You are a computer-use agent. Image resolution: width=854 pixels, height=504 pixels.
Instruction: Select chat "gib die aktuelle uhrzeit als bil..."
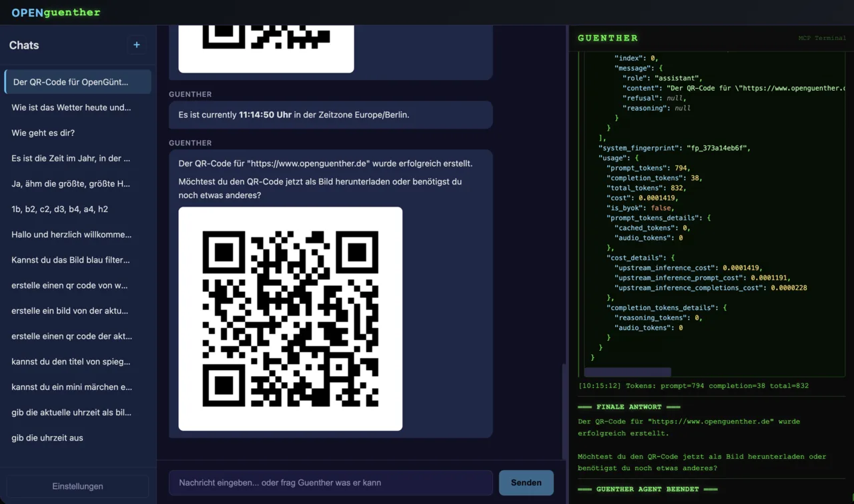point(78,413)
